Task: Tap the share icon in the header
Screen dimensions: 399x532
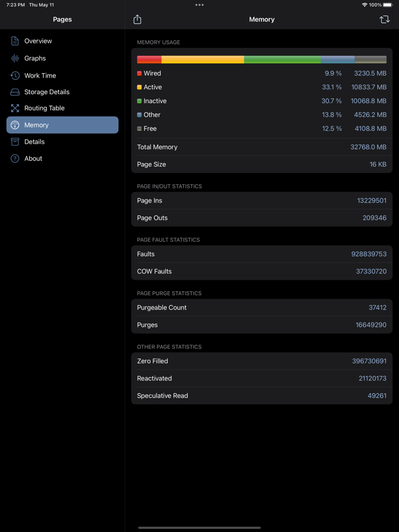Action: pyautogui.click(x=137, y=19)
